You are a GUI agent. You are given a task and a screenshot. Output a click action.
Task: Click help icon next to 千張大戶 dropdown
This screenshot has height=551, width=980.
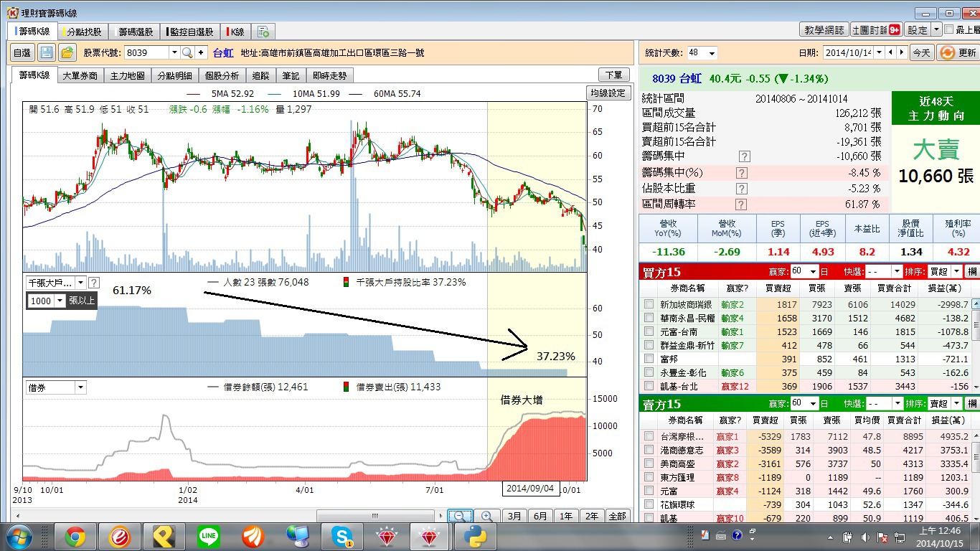(94, 283)
